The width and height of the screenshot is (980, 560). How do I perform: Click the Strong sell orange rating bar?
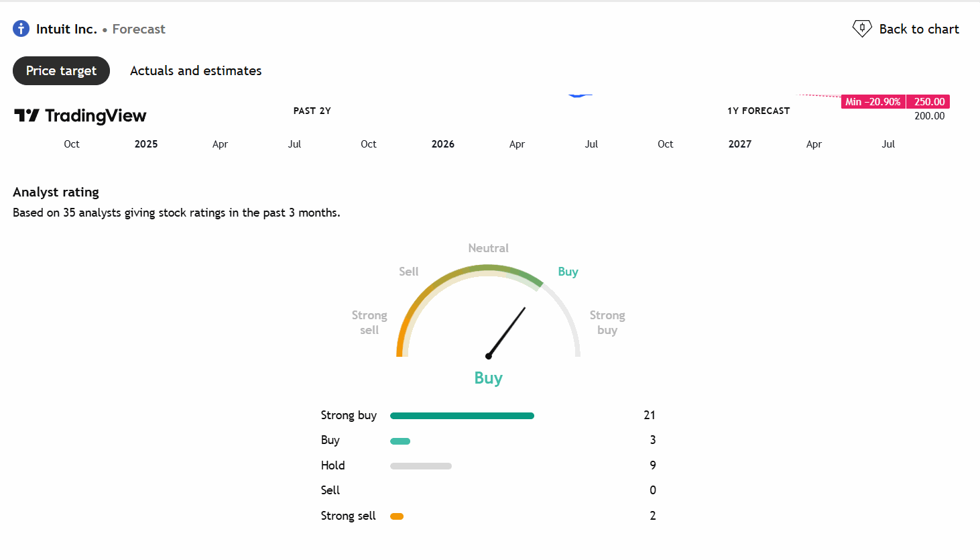click(x=397, y=516)
